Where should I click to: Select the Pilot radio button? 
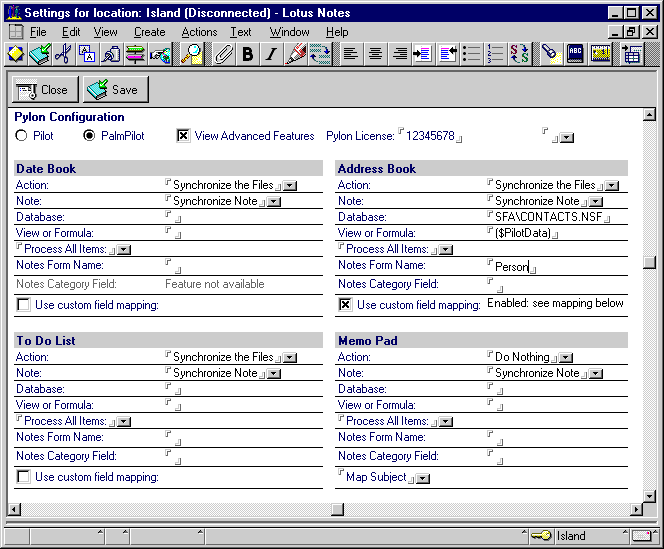coord(22,136)
